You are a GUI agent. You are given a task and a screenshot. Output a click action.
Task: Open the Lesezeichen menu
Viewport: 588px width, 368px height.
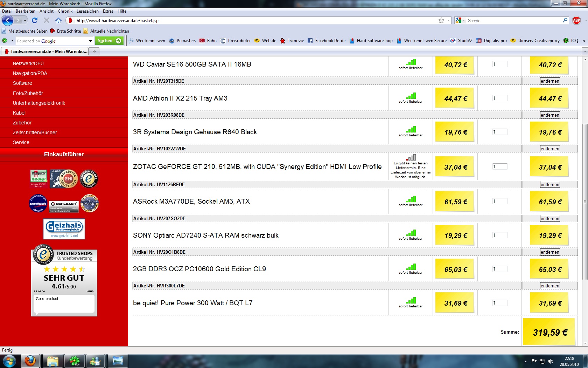(x=87, y=11)
